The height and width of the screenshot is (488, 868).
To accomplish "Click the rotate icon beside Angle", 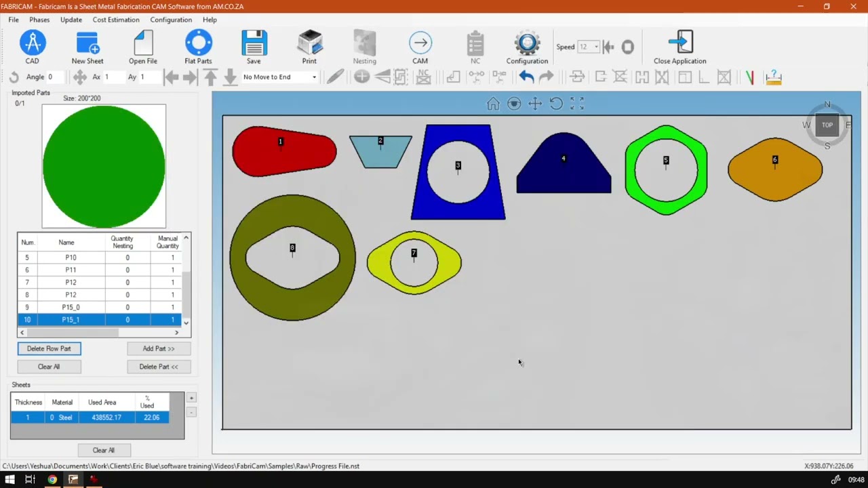I will click(14, 77).
